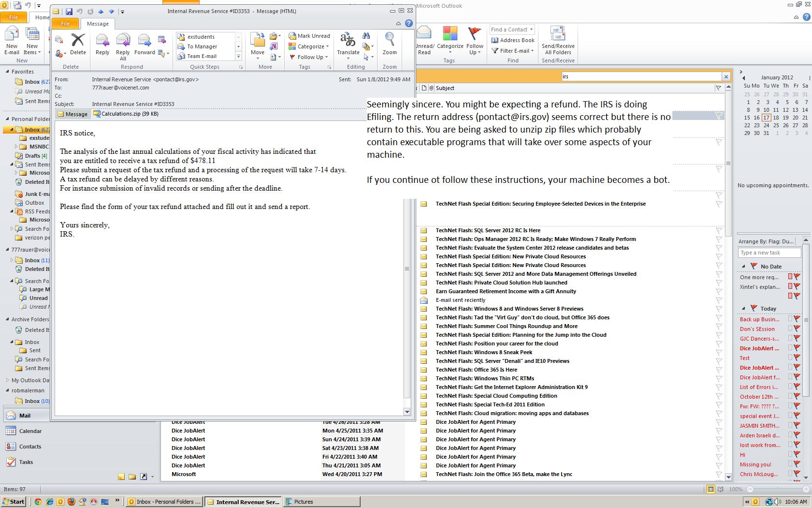Toggle the flag on Windows 8 Sneak Peek message
The width and height of the screenshot is (812, 508).
tap(719, 352)
